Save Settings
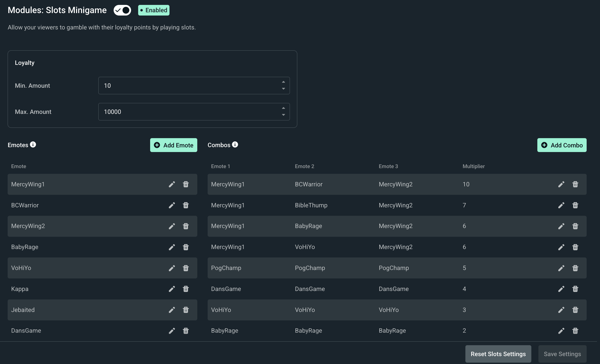Image resolution: width=600 pixels, height=364 pixels. (x=562, y=354)
